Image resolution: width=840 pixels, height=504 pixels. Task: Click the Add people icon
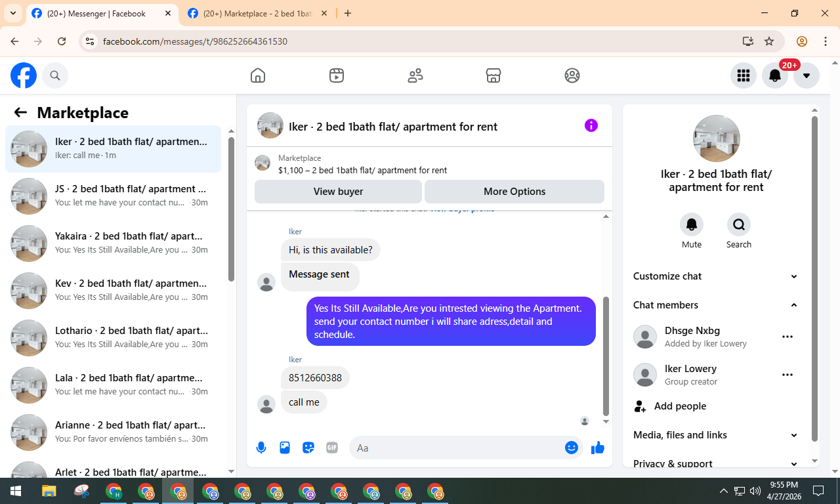[640, 406]
